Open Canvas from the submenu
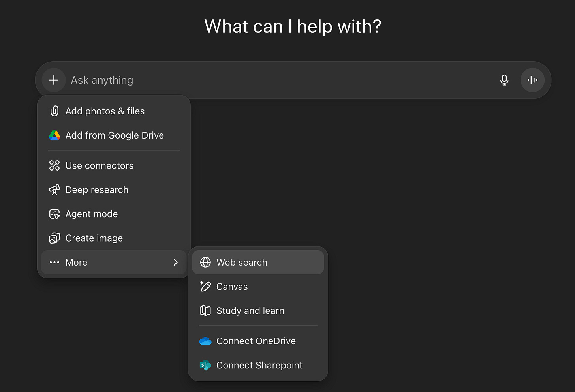Viewport: 575px width, 392px height. (x=258, y=287)
